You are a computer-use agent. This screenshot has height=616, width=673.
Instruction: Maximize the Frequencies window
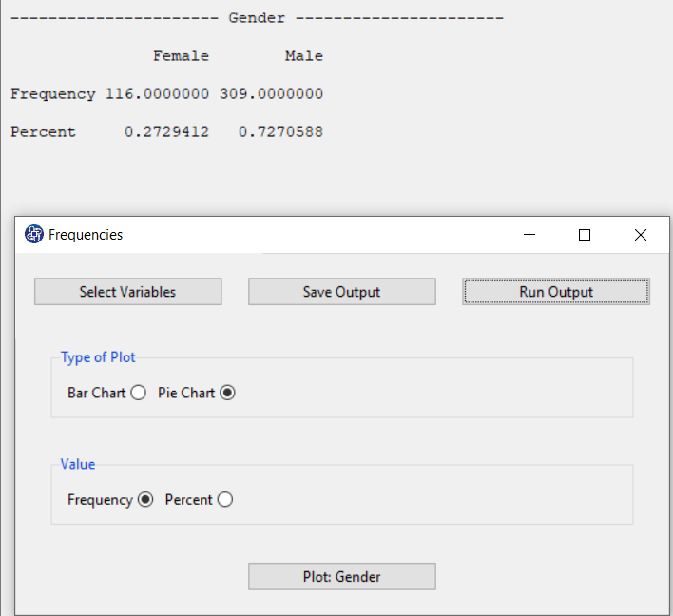pos(585,235)
